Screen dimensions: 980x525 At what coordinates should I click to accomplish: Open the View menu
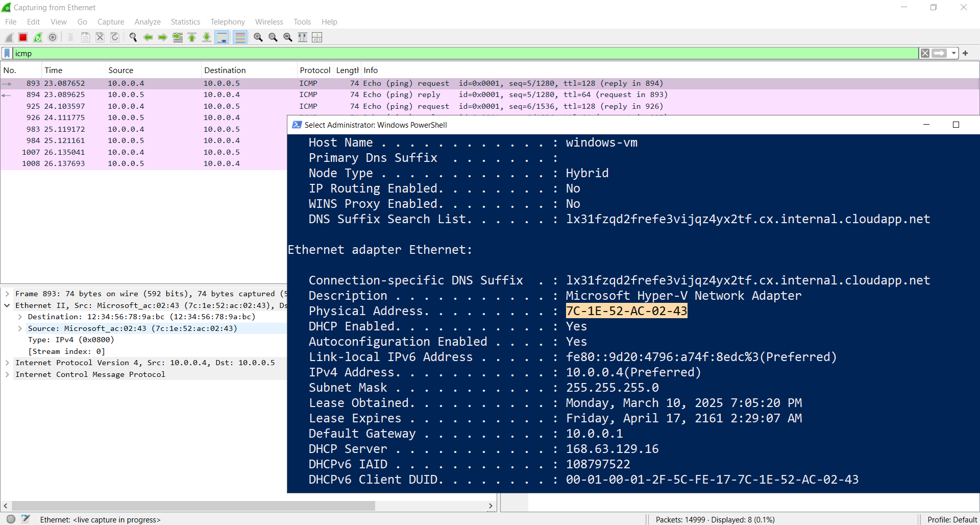click(59, 22)
